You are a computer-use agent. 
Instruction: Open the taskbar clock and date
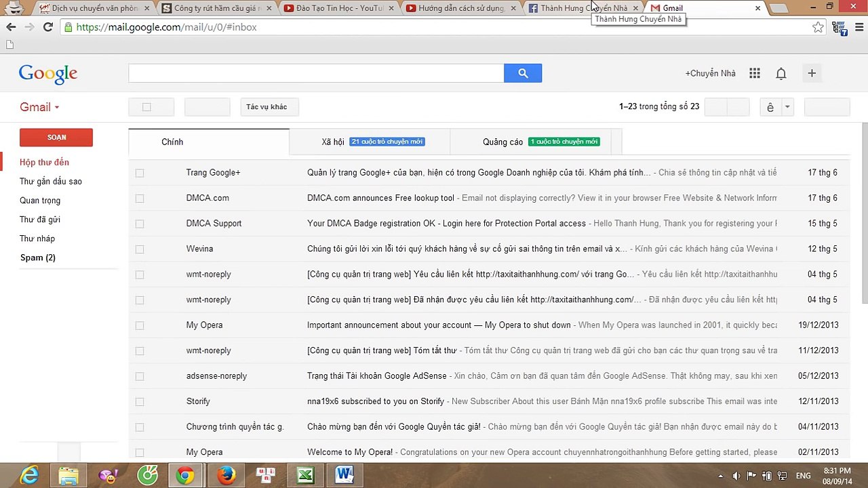[x=837, y=476]
